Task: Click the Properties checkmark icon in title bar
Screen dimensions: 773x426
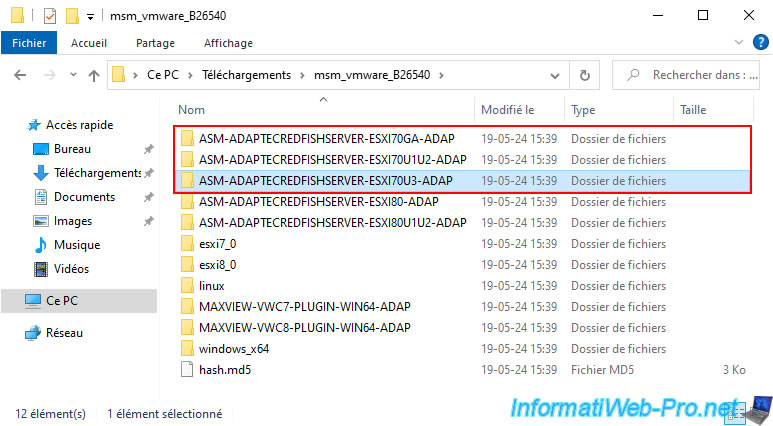Action: (x=49, y=16)
